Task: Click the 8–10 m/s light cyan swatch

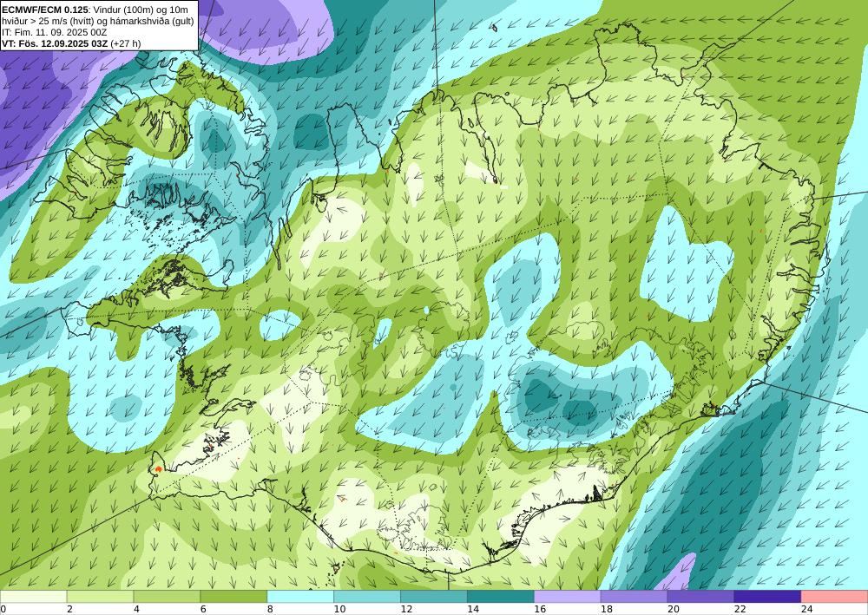Action: pyautogui.click(x=300, y=597)
